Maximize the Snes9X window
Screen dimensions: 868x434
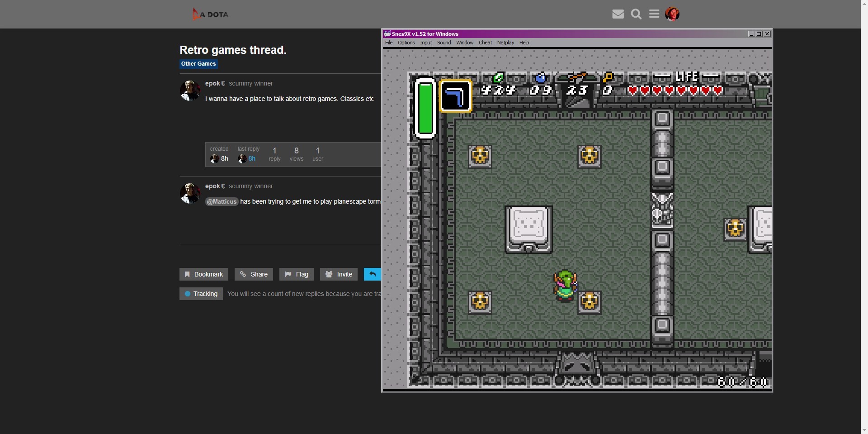click(x=759, y=33)
